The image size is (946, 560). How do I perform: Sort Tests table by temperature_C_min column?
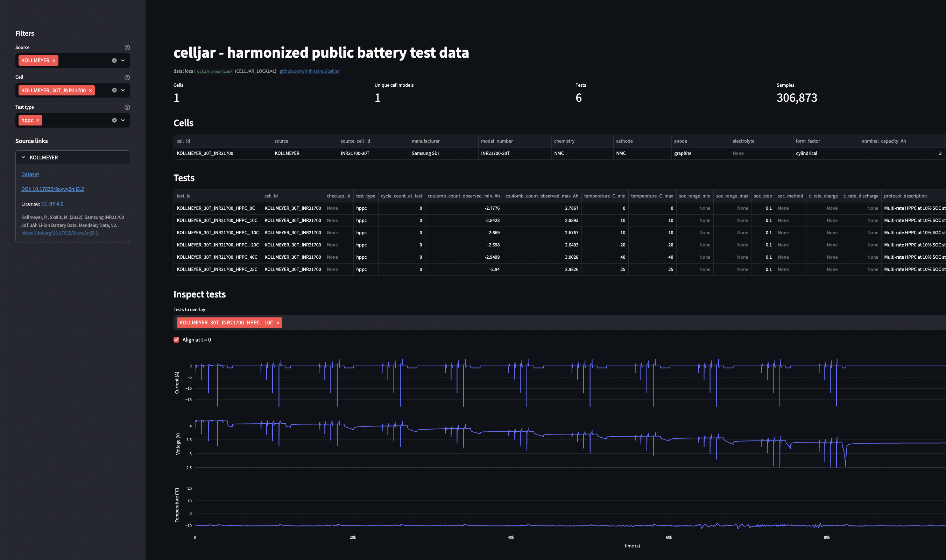pyautogui.click(x=605, y=196)
